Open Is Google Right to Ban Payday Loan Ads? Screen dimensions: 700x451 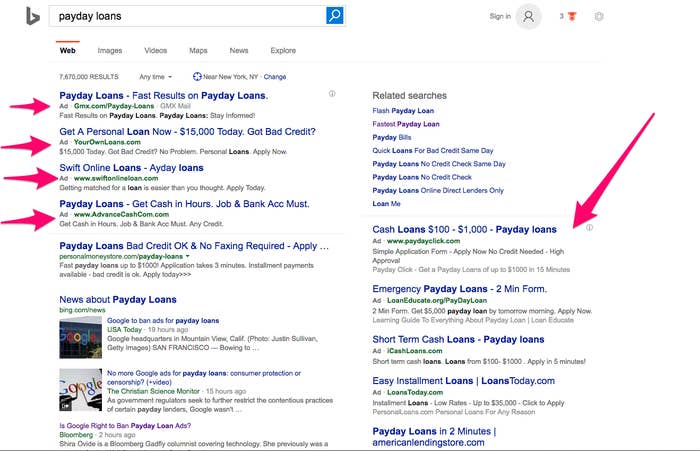125,426
